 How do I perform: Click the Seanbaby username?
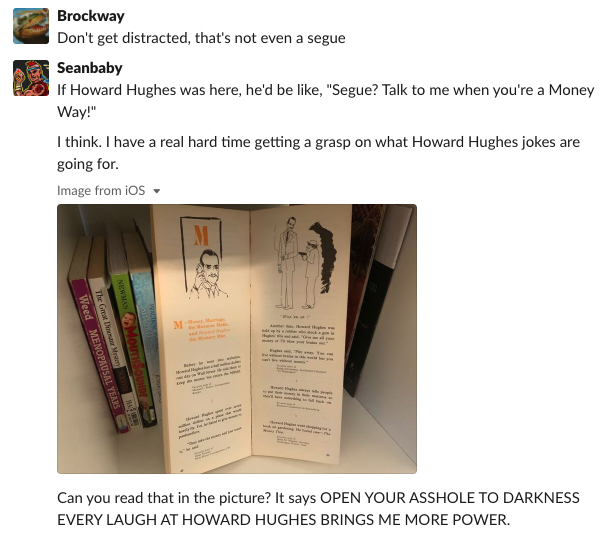[x=90, y=68]
